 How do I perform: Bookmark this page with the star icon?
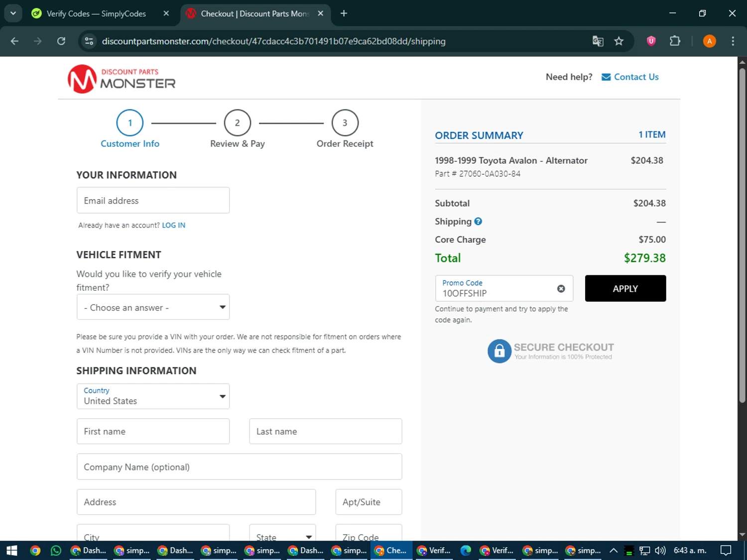[x=619, y=41]
